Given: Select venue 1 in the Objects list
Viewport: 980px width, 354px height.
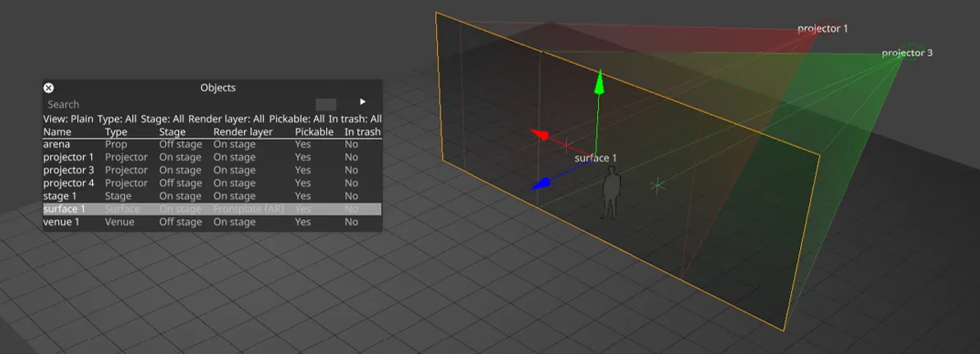Looking at the screenshot, I should [213, 222].
